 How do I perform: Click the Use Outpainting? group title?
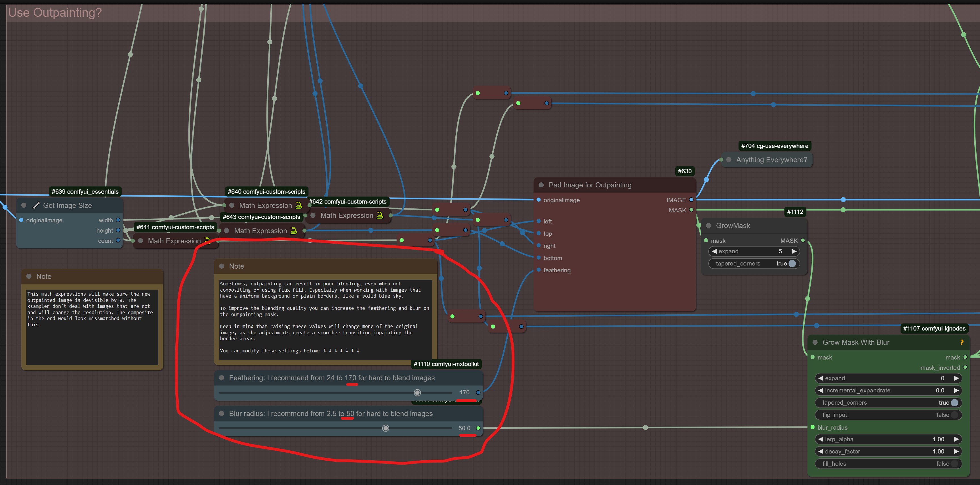[x=55, y=12]
